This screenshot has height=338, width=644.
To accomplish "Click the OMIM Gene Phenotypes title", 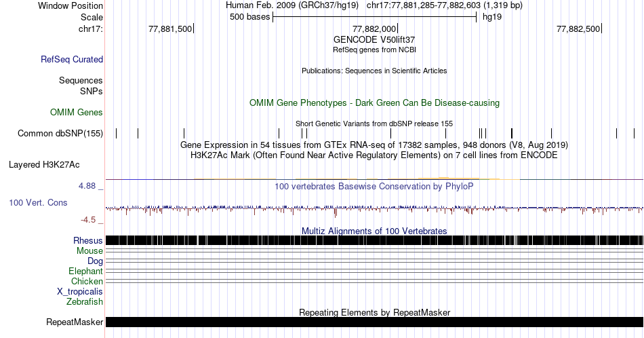I will 374,102.
